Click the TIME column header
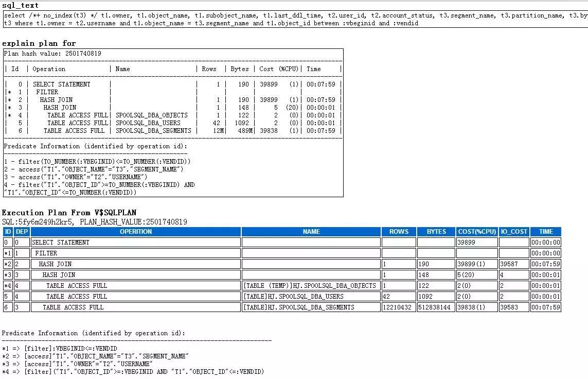The height and width of the screenshot is (379, 588). (x=546, y=232)
